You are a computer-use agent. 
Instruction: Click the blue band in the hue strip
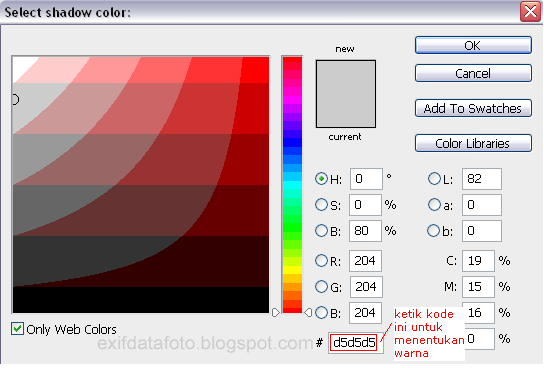292,143
